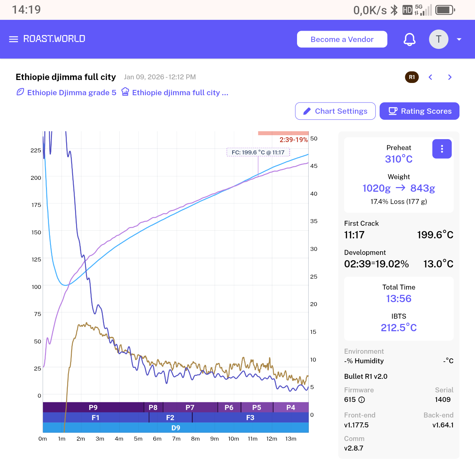
Task: Select the F2 fan segment bar
Action: pos(170,417)
